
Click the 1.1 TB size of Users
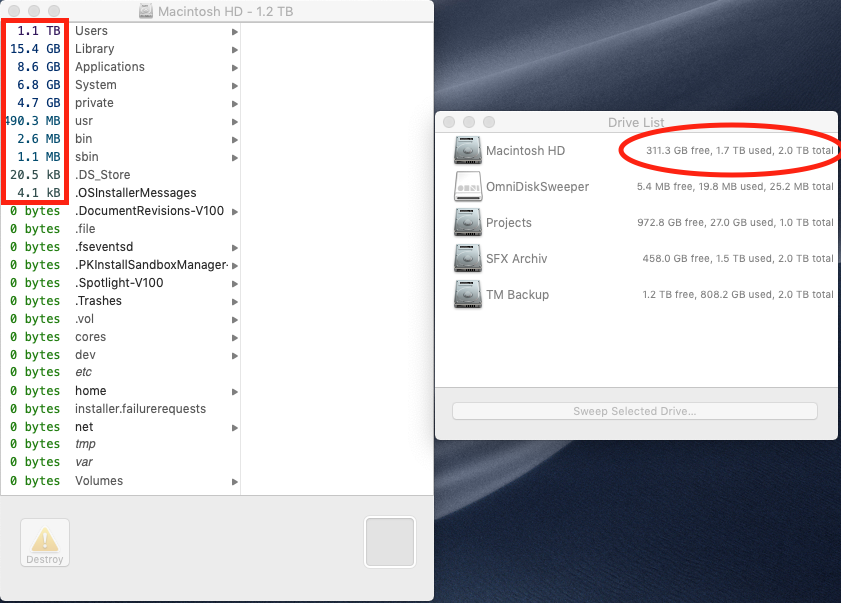click(x=39, y=31)
